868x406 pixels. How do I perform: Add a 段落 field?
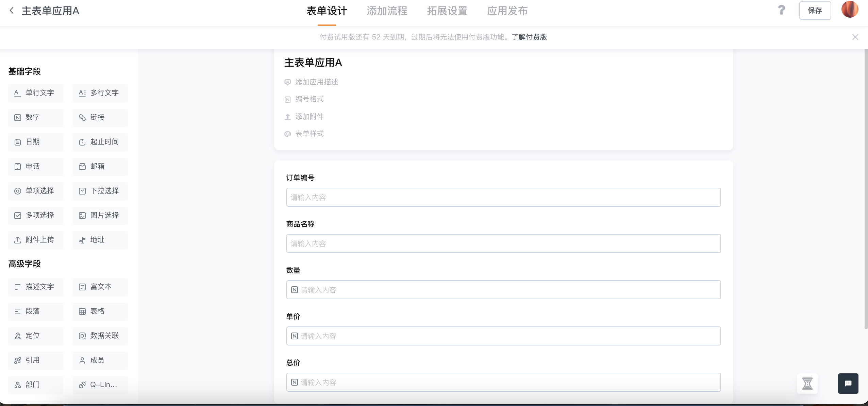36,311
